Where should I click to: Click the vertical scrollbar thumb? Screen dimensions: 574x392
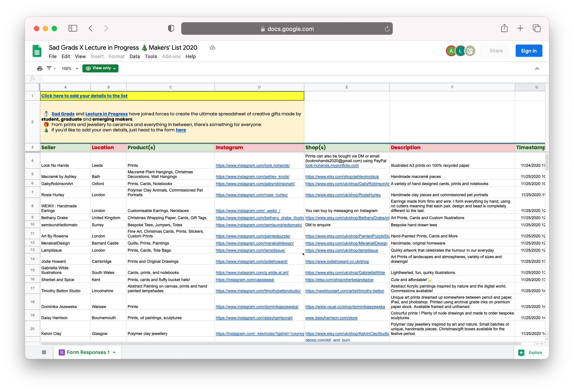[x=547, y=162]
